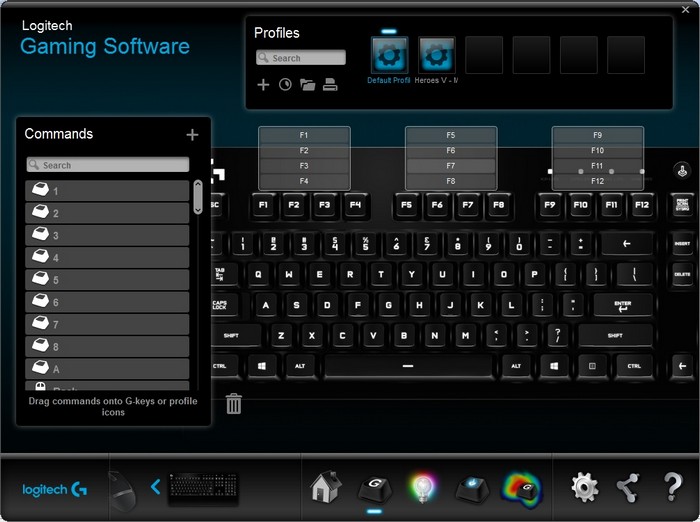Screen dimensions: 700x522
Task: Click the print profile icon
Action: [x=330, y=85]
